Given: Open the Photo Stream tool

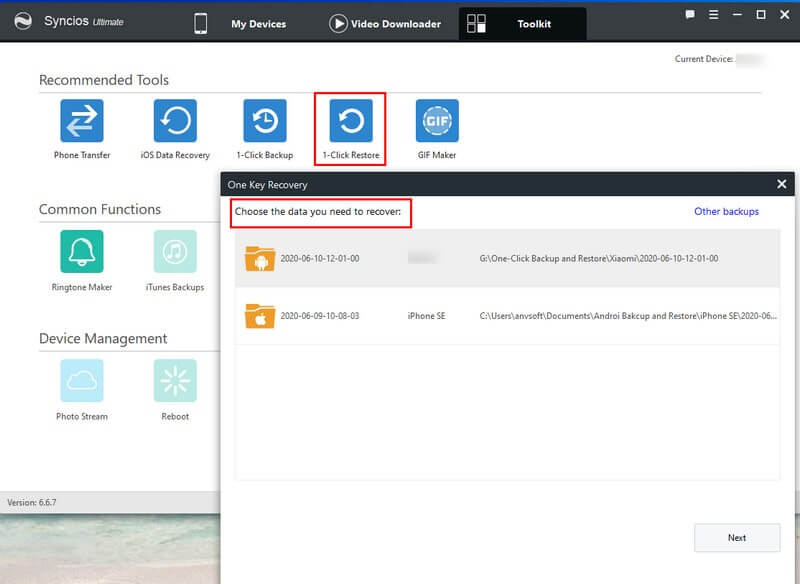Looking at the screenshot, I should [x=82, y=380].
